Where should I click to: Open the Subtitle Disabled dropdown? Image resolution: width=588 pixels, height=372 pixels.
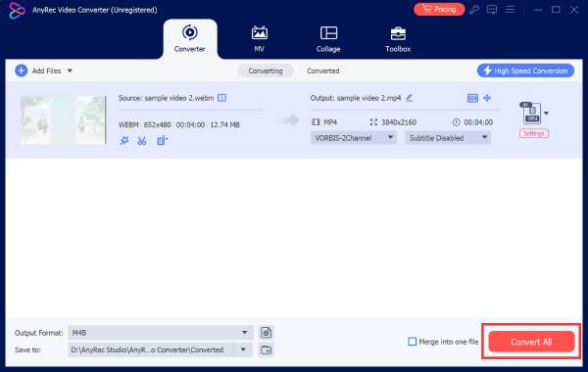tap(448, 138)
